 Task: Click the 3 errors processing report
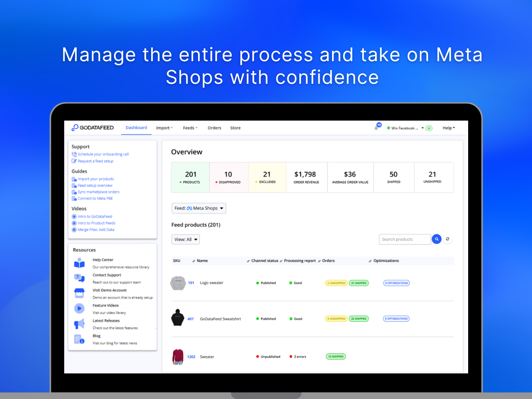pyautogui.click(x=297, y=357)
